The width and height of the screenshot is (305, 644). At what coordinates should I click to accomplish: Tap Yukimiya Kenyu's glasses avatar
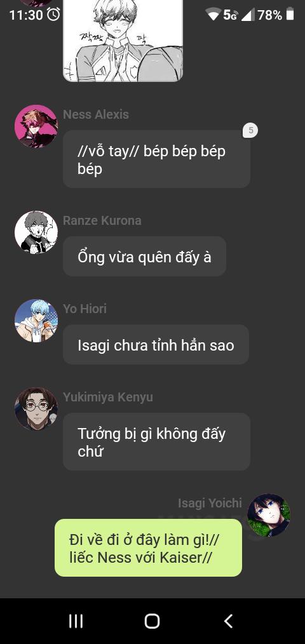click(36, 408)
